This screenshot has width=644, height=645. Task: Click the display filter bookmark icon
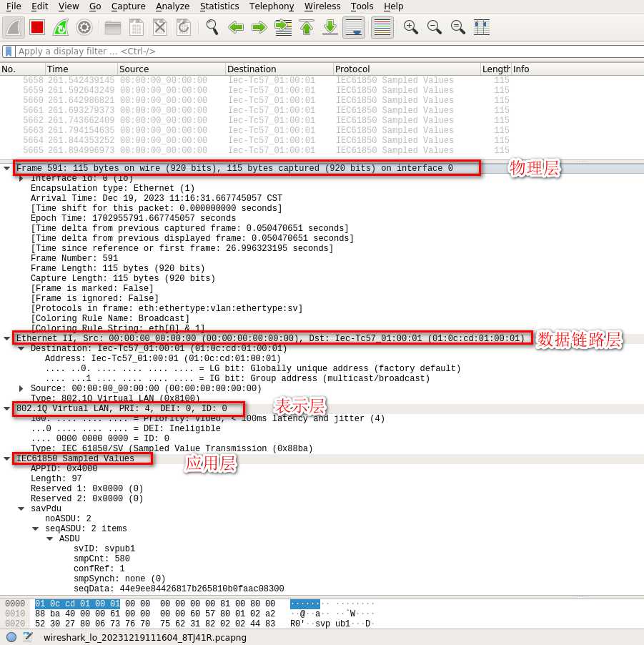click(9, 51)
